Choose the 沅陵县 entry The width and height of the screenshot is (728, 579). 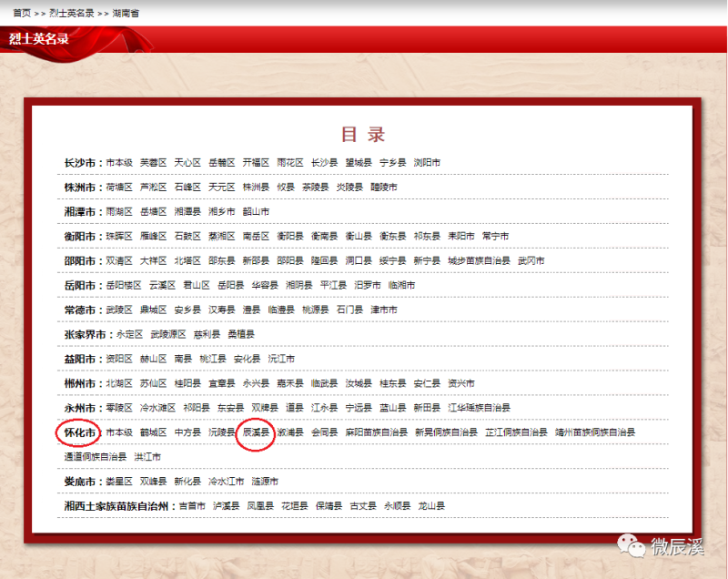[221, 432]
